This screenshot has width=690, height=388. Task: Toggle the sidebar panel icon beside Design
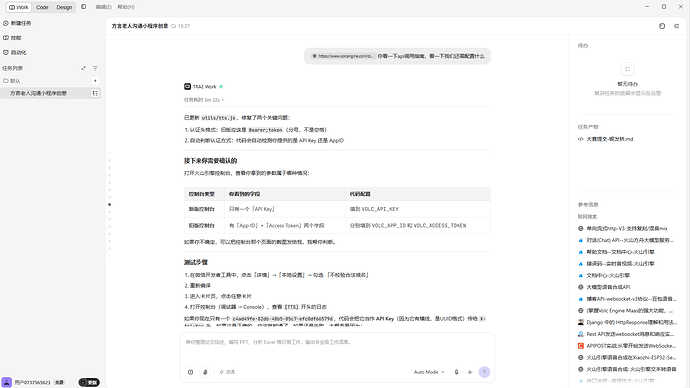[84, 7]
